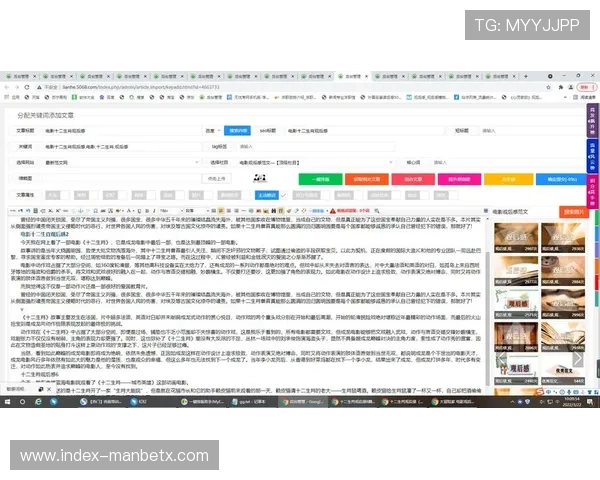Toggle bold in the editor toolbar
Screen dimensions: 600x480
[x=147, y=211]
